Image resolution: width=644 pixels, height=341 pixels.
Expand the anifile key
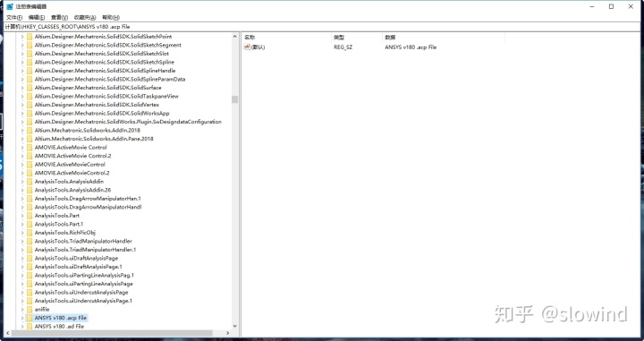tap(22, 309)
